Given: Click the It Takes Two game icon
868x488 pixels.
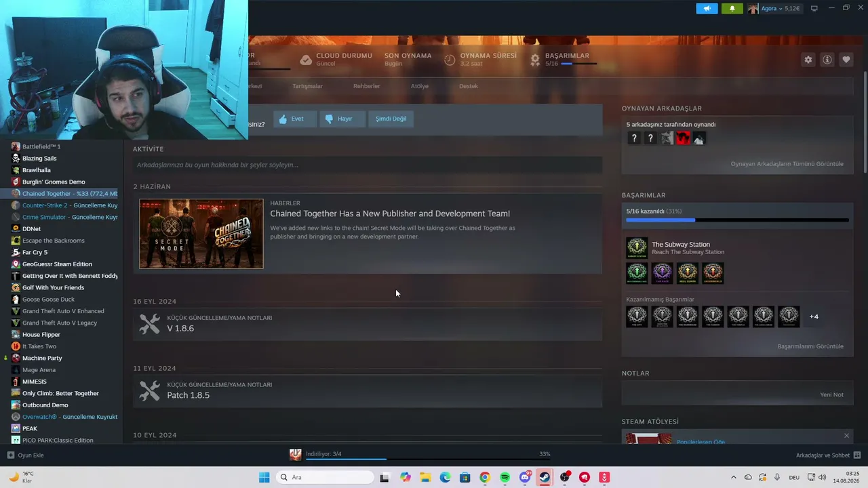Looking at the screenshot, I should pyautogui.click(x=16, y=346).
